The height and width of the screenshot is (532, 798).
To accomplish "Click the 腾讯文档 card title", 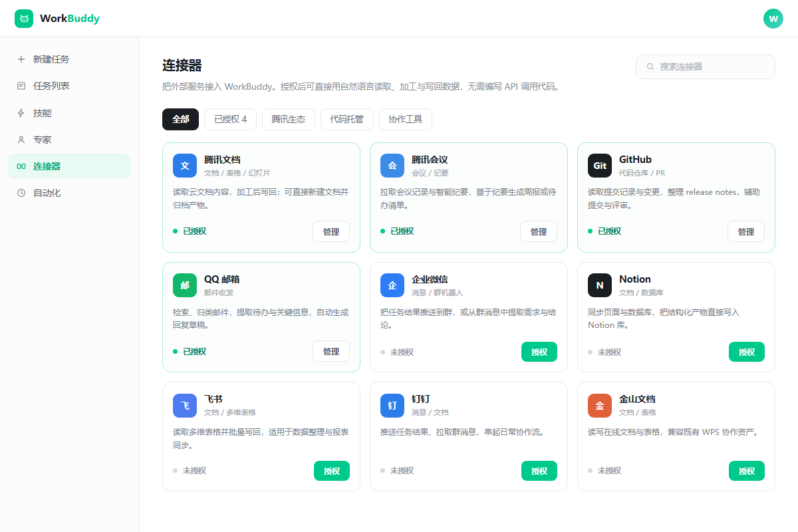I will click(222, 160).
